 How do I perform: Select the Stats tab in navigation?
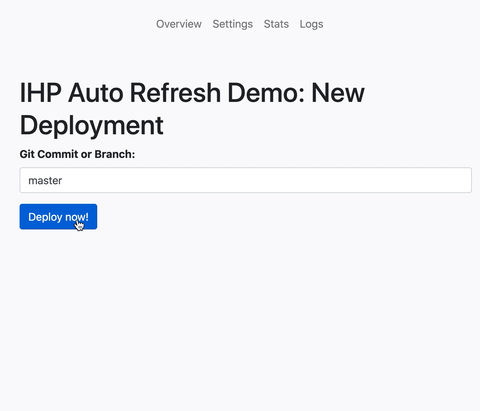[x=276, y=24]
